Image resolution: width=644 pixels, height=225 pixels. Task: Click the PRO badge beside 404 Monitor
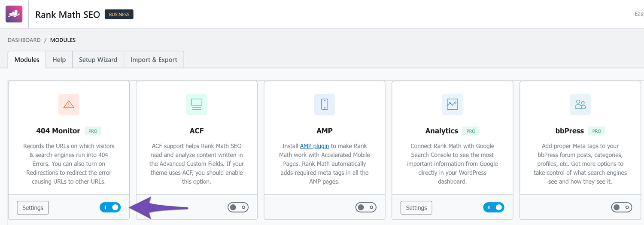pyautogui.click(x=93, y=131)
